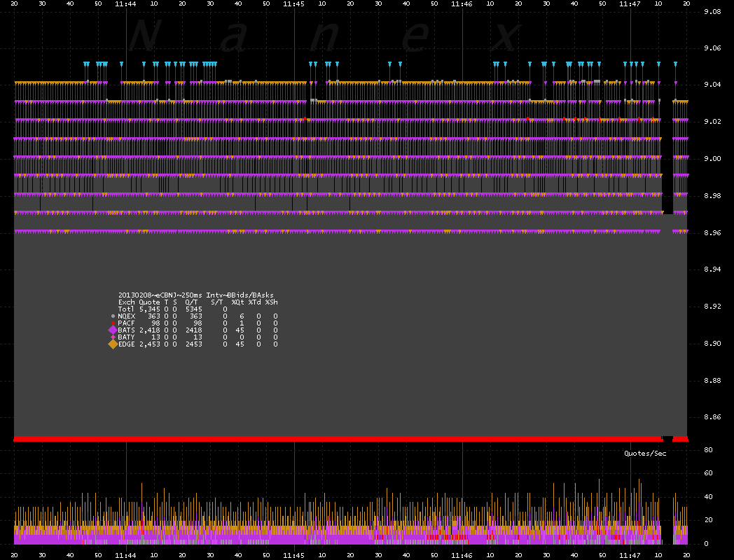
Task: Click the 'Q/T' column header
Action: 191,302
